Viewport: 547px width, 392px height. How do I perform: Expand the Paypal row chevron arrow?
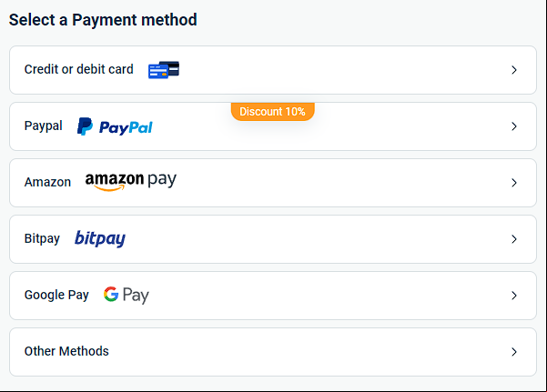pos(514,126)
